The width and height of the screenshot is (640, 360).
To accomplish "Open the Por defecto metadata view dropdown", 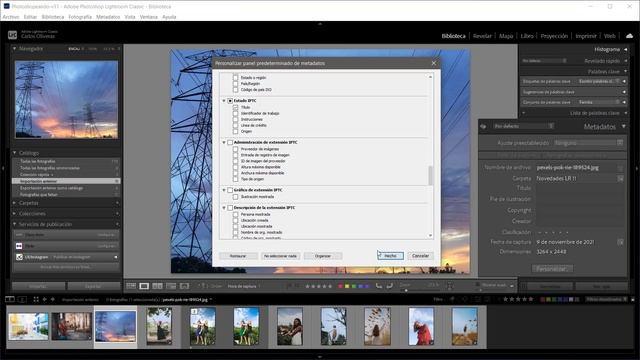I will point(523,126).
